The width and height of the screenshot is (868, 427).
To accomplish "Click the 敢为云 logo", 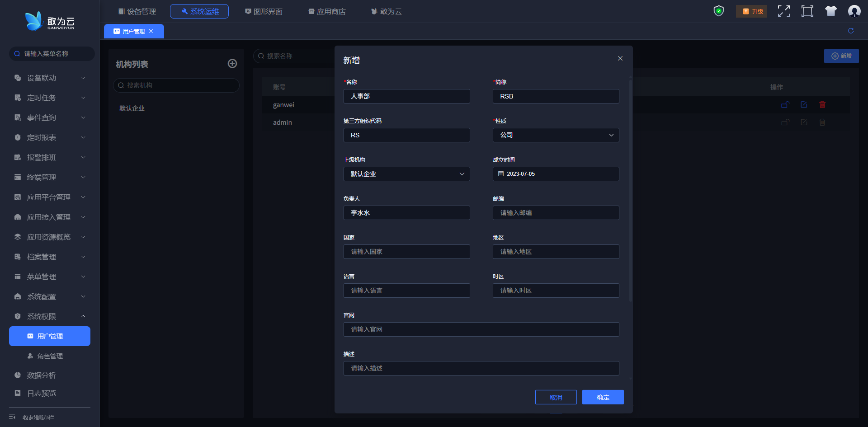I will point(50,21).
